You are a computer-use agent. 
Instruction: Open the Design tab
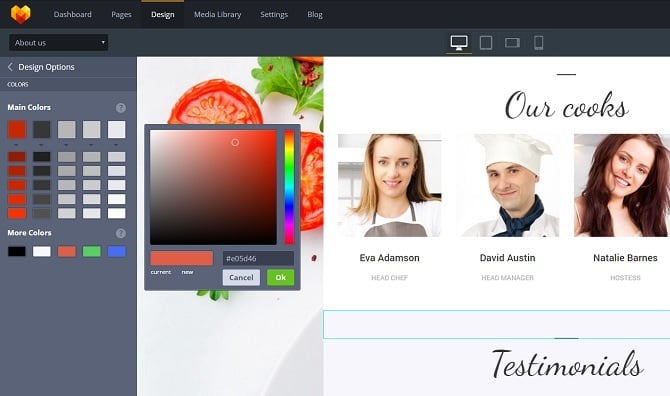tap(163, 15)
